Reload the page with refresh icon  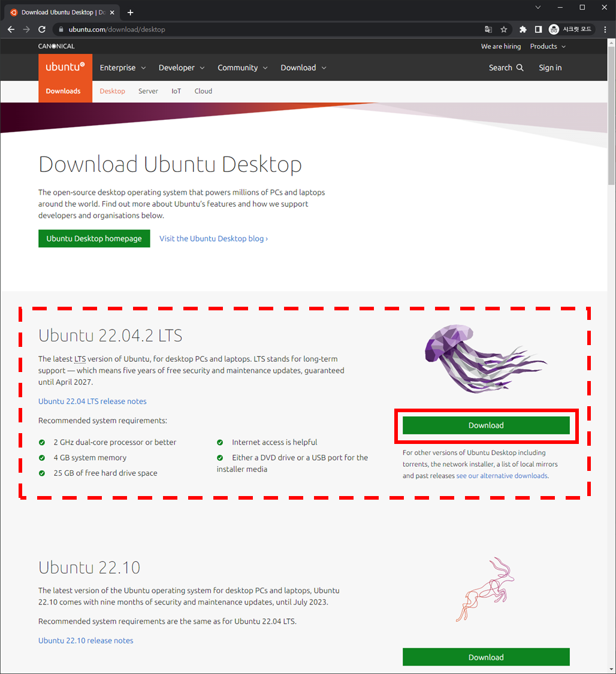pyautogui.click(x=42, y=29)
